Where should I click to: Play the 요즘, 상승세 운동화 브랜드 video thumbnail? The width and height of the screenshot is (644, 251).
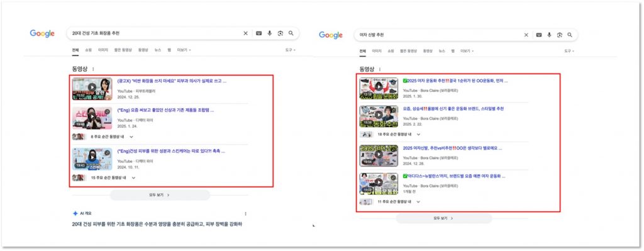pyautogui.click(x=378, y=116)
